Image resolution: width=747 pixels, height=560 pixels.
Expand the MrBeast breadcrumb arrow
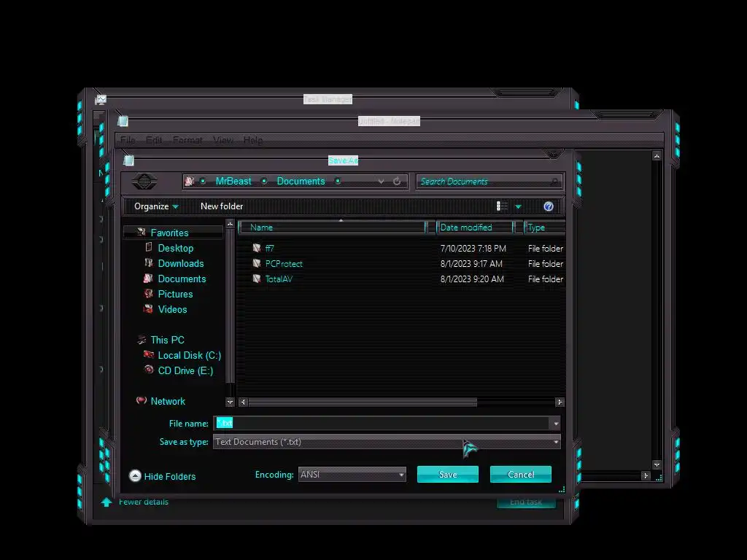(264, 182)
